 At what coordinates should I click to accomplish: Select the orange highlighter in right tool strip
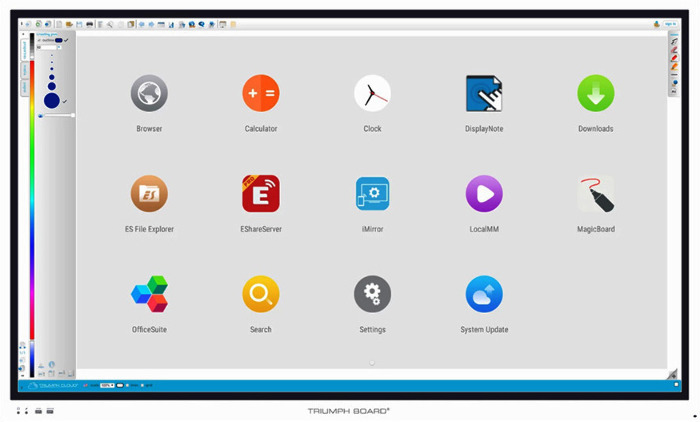click(674, 67)
